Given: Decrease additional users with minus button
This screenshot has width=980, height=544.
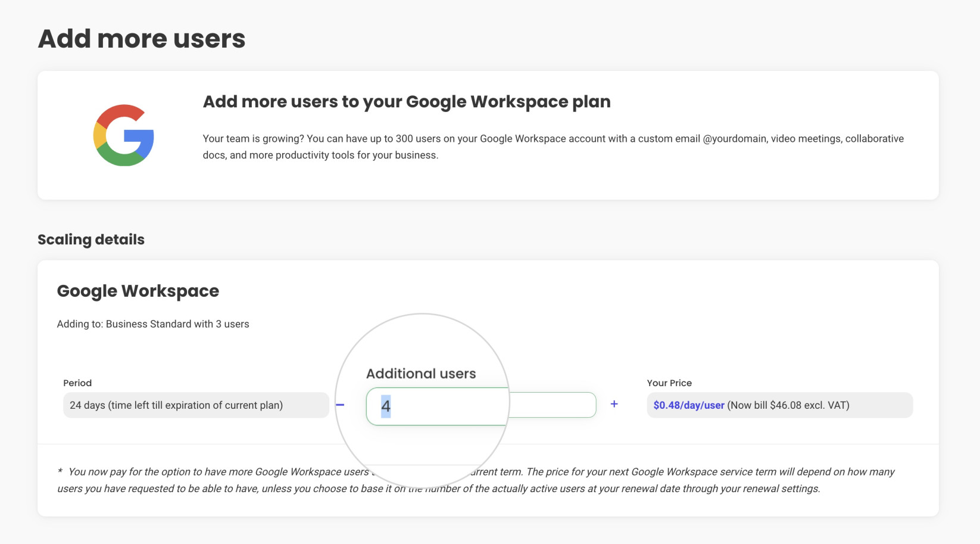Looking at the screenshot, I should coord(340,405).
